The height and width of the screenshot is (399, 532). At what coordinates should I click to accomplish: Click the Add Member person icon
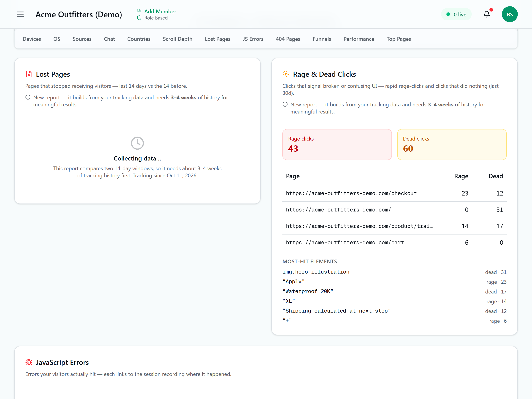[x=139, y=11]
